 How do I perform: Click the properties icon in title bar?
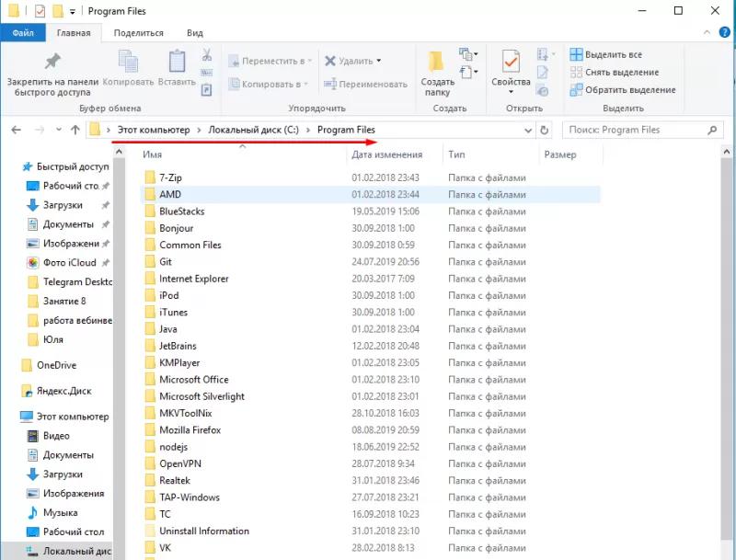pyautogui.click(x=40, y=11)
